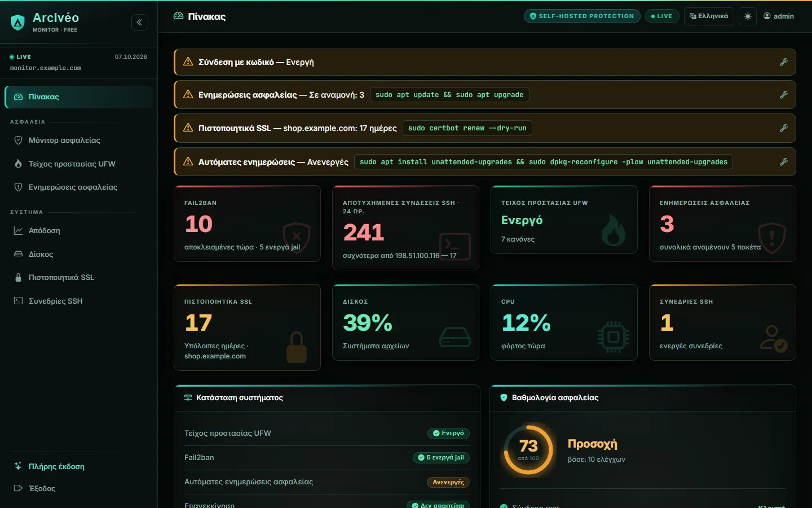This screenshot has width=812, height=508.
Task: Click the flame icon in UFW card
Action: tap(614, 230)
